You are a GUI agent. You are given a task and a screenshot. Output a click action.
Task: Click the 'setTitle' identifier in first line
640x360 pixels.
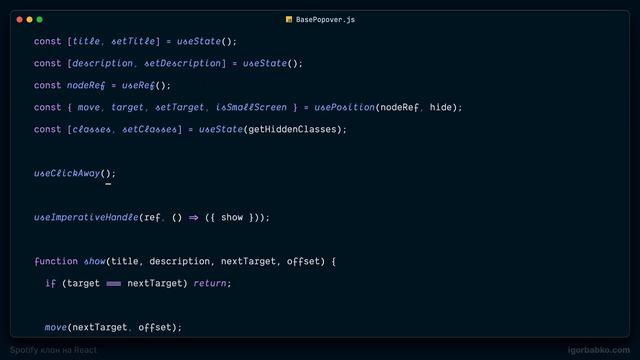[x=133, y=41]
